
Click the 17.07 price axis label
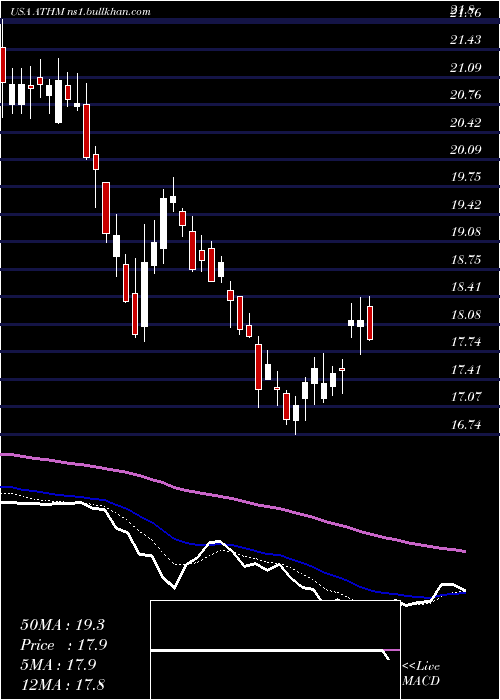point(466,397)
